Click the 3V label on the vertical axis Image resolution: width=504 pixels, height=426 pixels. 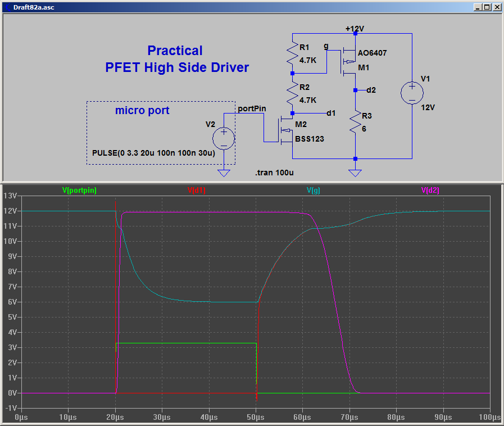click(12, 347)
